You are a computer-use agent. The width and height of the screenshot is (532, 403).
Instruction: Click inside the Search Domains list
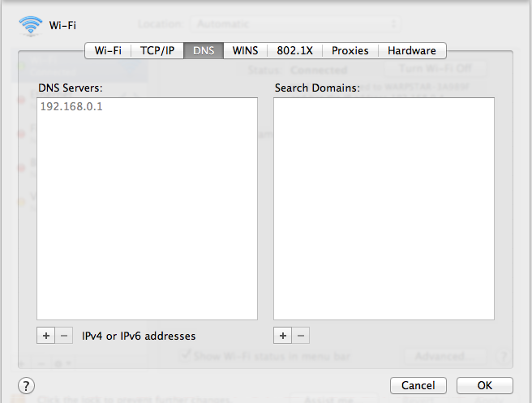coord(384,208)
